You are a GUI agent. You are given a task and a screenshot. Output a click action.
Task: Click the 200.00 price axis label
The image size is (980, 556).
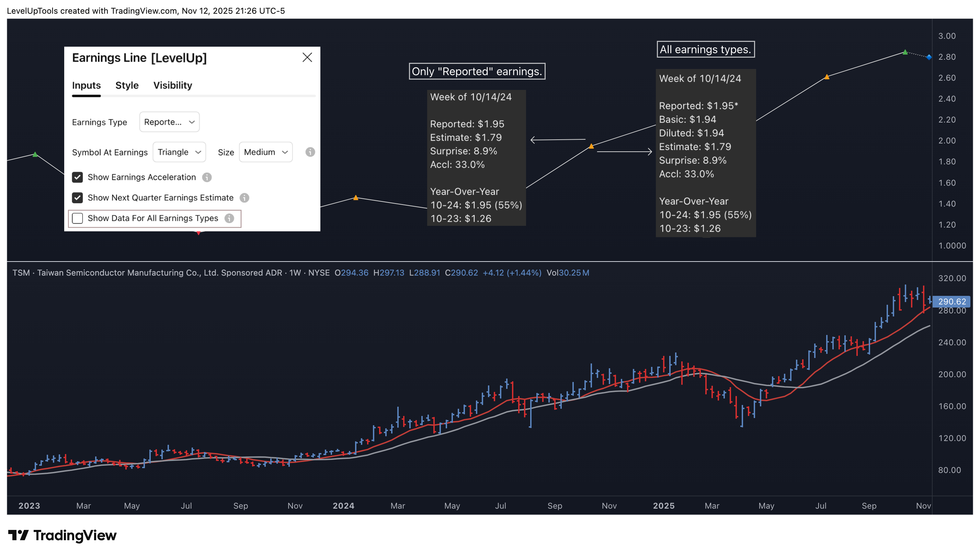tap(952, 374)
